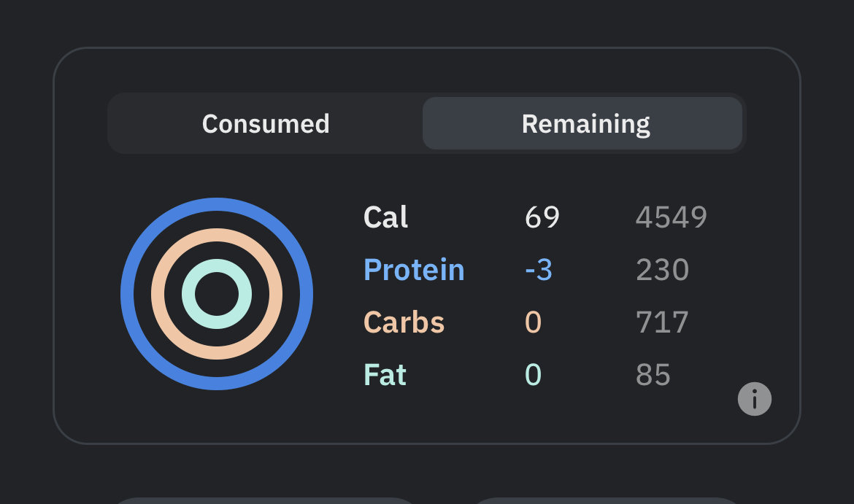
Task: Click the remaining calories value 69
Action: coord(542,217)
